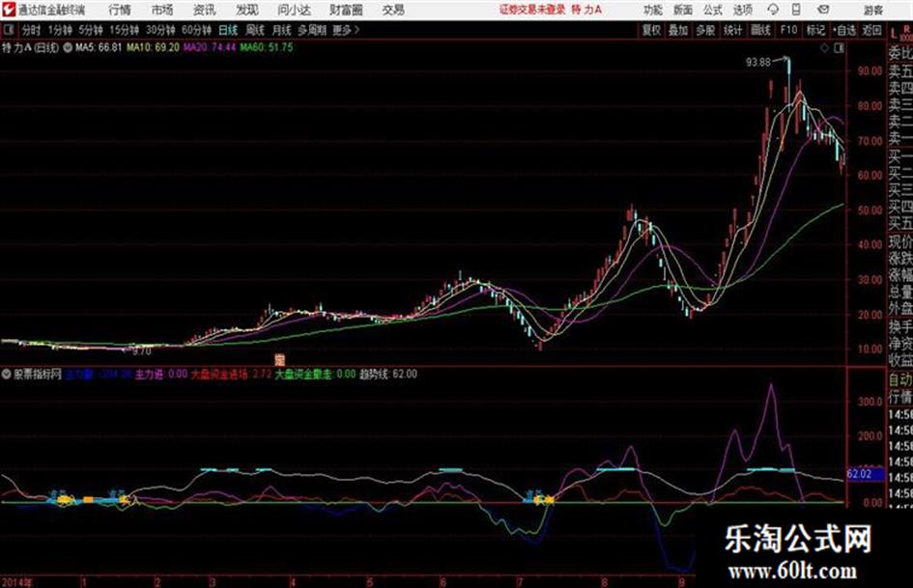
Task: Open the 公式 menu
Action: click(713, 10)
